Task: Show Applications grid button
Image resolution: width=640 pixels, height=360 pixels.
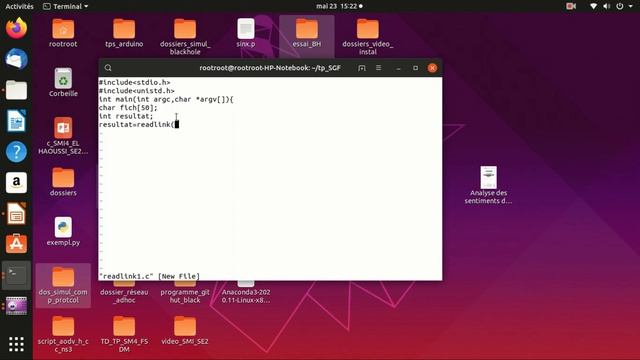Action: click(x=16, y=344)
